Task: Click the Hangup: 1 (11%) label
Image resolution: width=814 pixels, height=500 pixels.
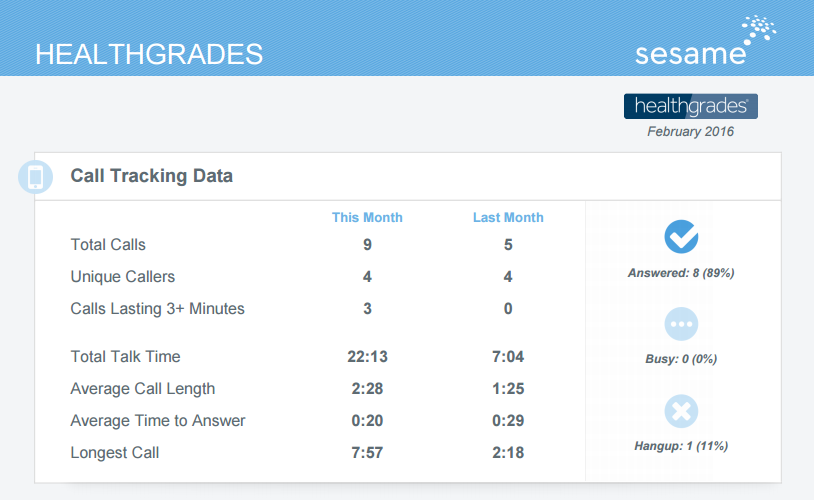Action: click(681, 446)
